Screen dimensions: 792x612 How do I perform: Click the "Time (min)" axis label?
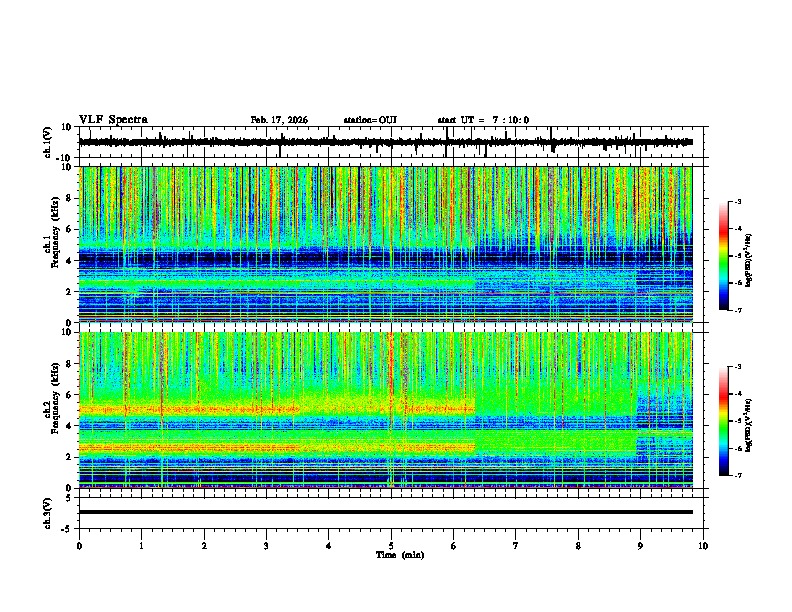click(400, 555)
